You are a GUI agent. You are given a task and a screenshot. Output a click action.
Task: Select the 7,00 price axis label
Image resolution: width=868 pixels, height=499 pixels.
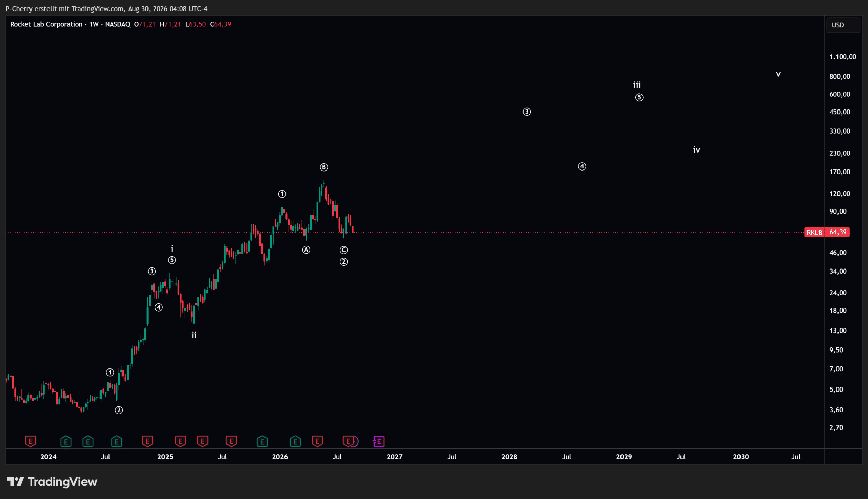click(x=836, y=369)
